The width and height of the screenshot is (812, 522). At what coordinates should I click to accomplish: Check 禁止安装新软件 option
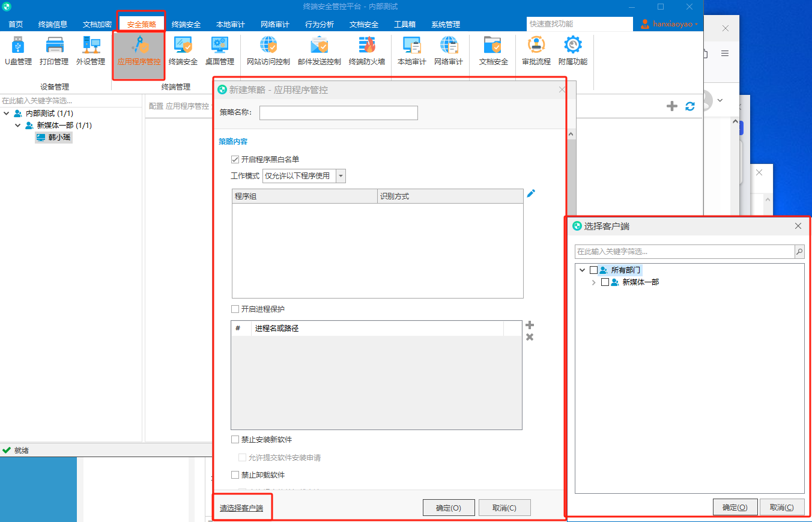tap(235, 440)
